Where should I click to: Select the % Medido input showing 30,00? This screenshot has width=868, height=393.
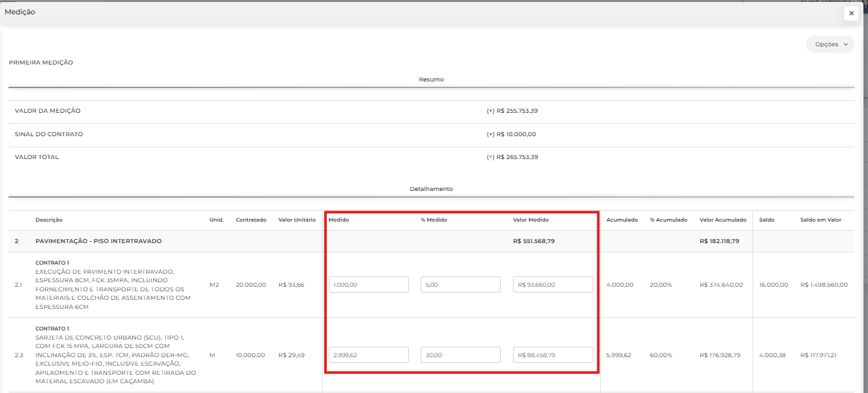(460, 355)
